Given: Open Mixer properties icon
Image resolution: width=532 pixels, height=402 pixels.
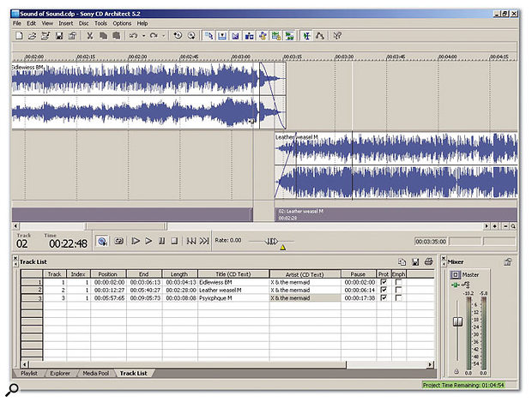Looking at the screenshot, I should coord(508,261).
